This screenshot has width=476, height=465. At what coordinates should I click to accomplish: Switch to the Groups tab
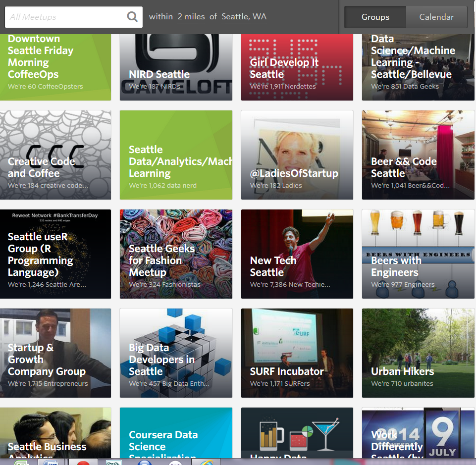[x=375, y=17]
